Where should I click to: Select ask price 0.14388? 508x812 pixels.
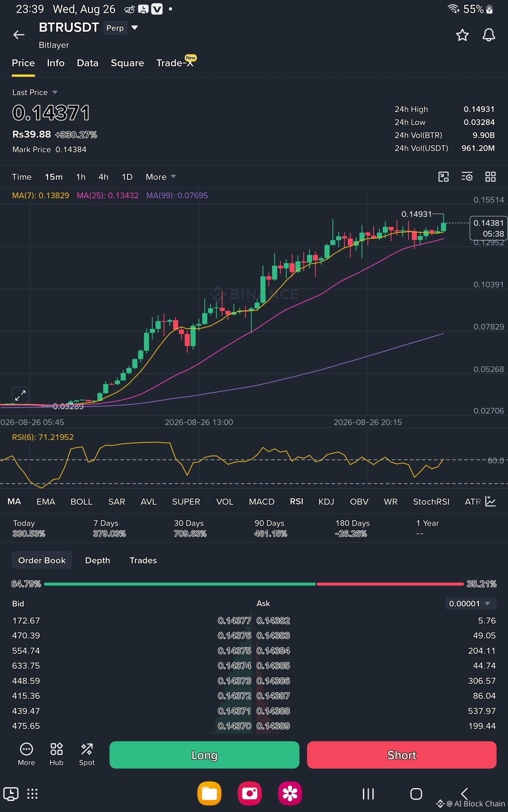273,711
